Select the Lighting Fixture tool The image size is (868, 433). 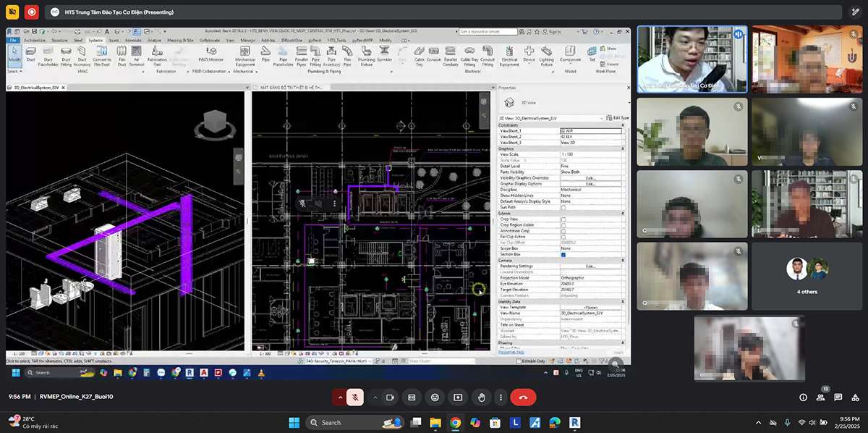point(547,56)
